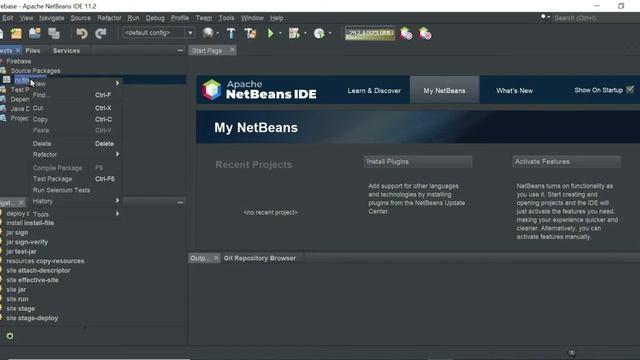Click the search magnifier icon at top right
The height and width of the screenshot is (360, 640).
(x=543, y=17)
